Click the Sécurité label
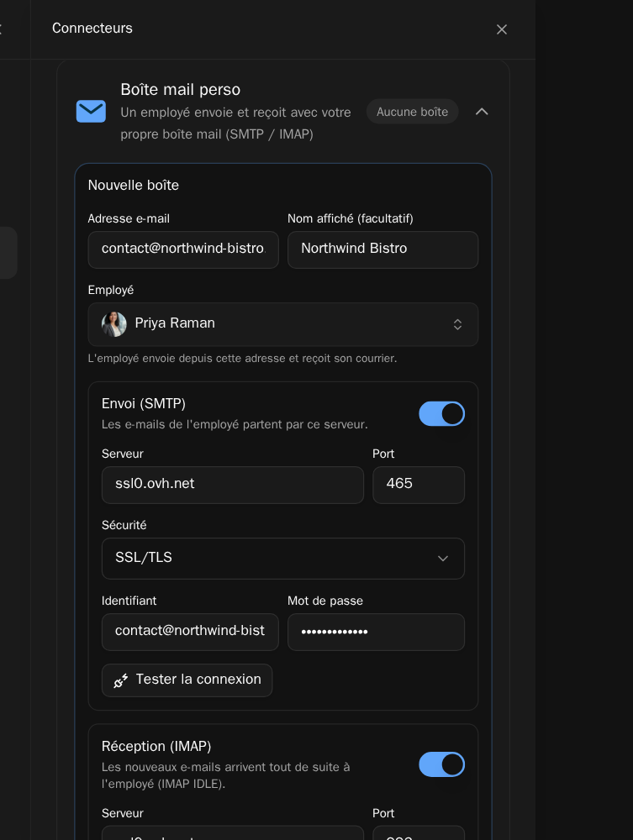633x840 pixels. (x=124, y=525)
